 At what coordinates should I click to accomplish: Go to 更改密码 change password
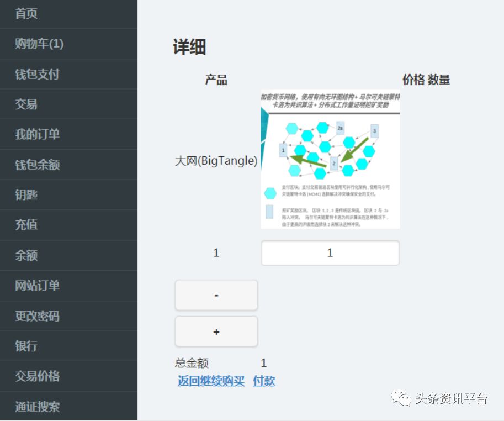(37, 316)
